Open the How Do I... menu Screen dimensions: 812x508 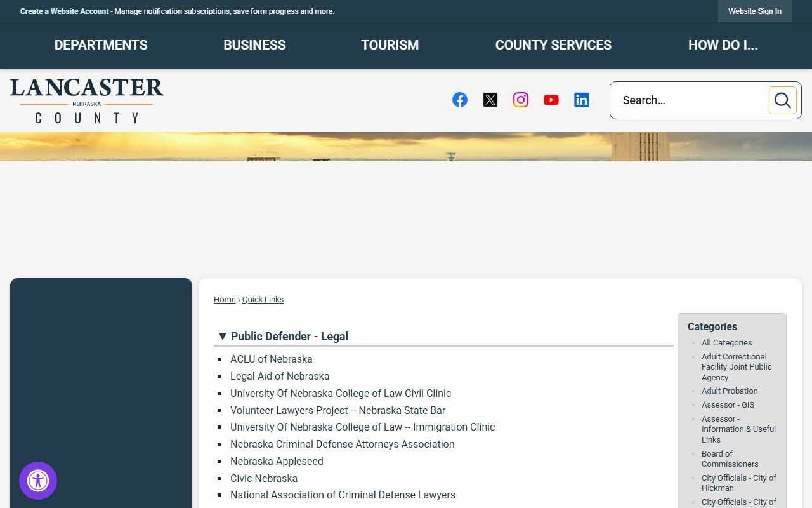point(723,45)
